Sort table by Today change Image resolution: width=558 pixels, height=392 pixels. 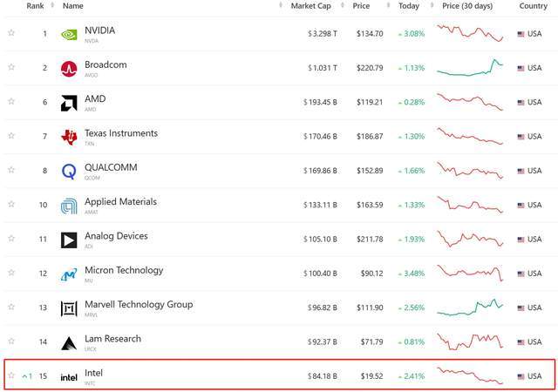point(409,6)
